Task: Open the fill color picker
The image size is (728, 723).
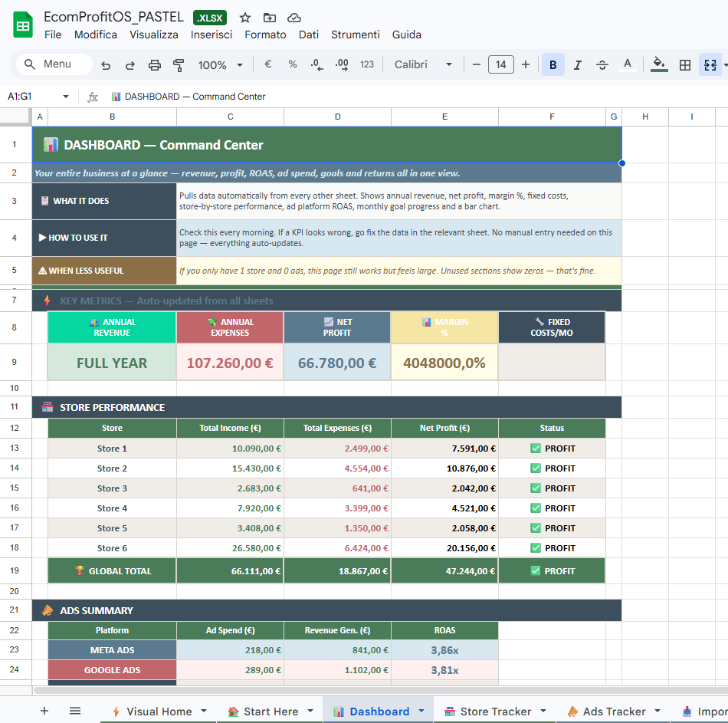Action: pyautogui.click(x=658, y=65)
